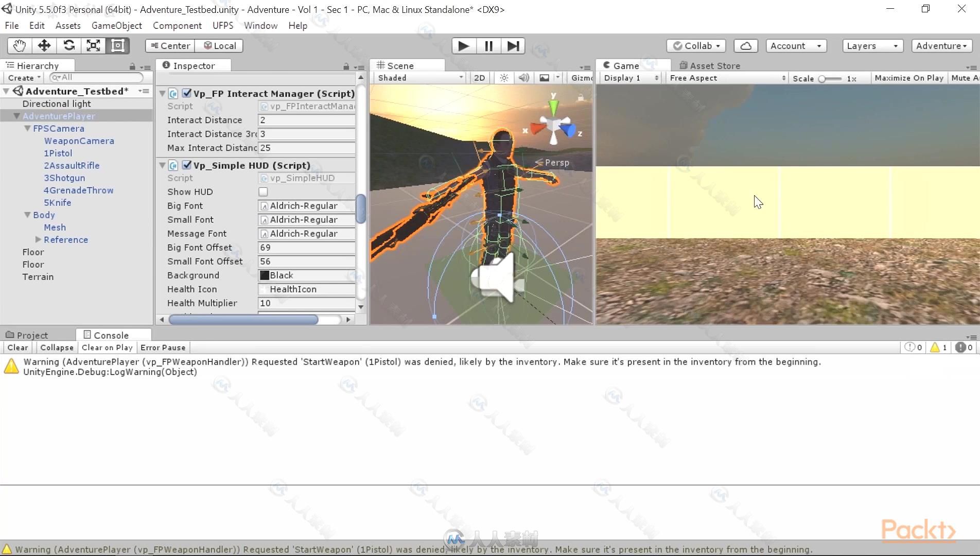Screen dimensions: 980x556
Task: Open Shaded draw mode dropdown
Action: 419,78
